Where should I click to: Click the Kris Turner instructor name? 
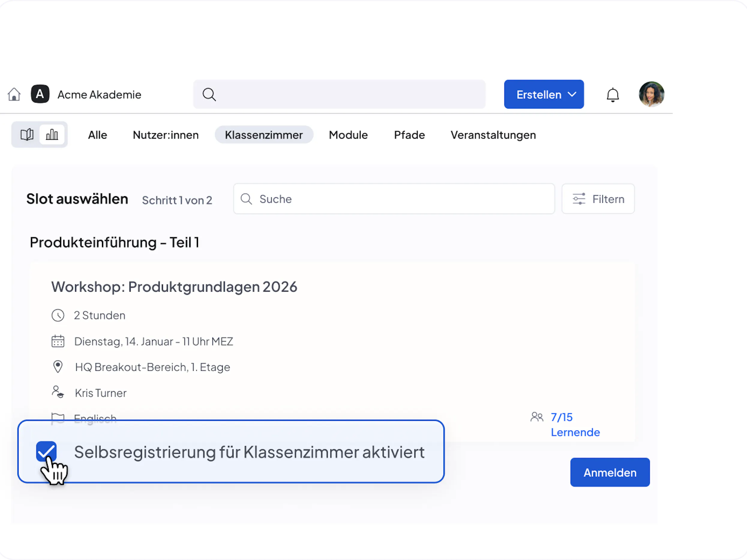coord(100,393)
